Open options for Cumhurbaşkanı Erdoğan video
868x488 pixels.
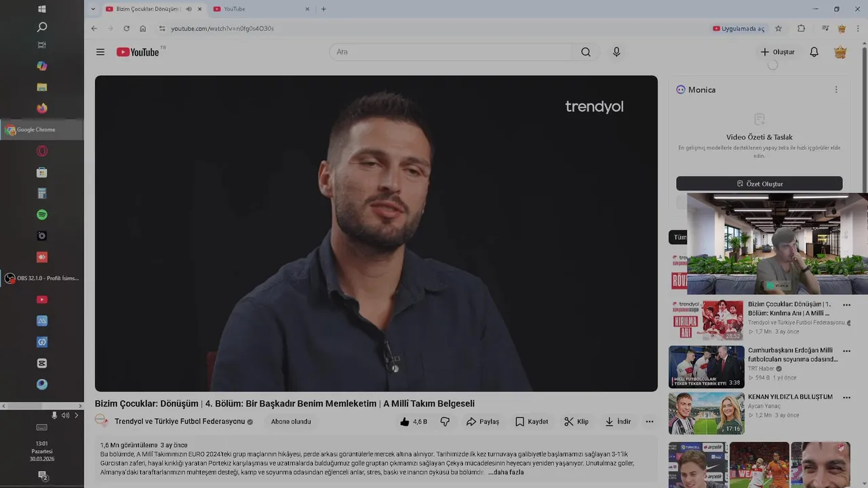pos(846,351)
